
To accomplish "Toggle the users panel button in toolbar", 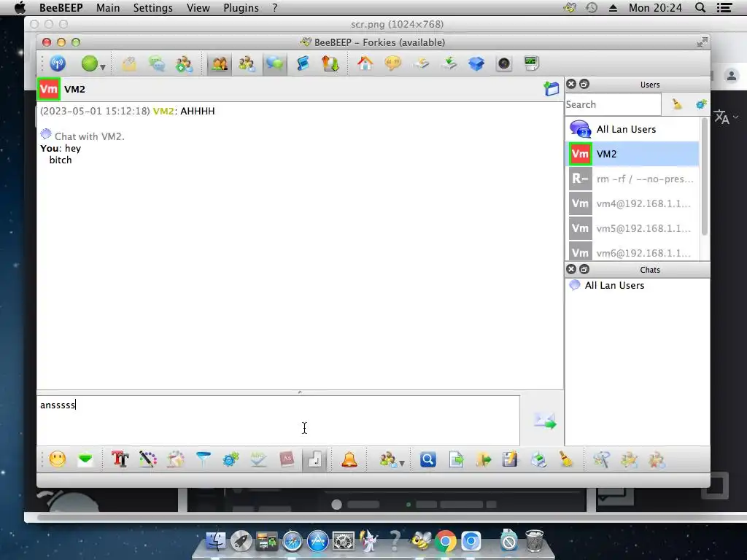I will click(219, 64).
